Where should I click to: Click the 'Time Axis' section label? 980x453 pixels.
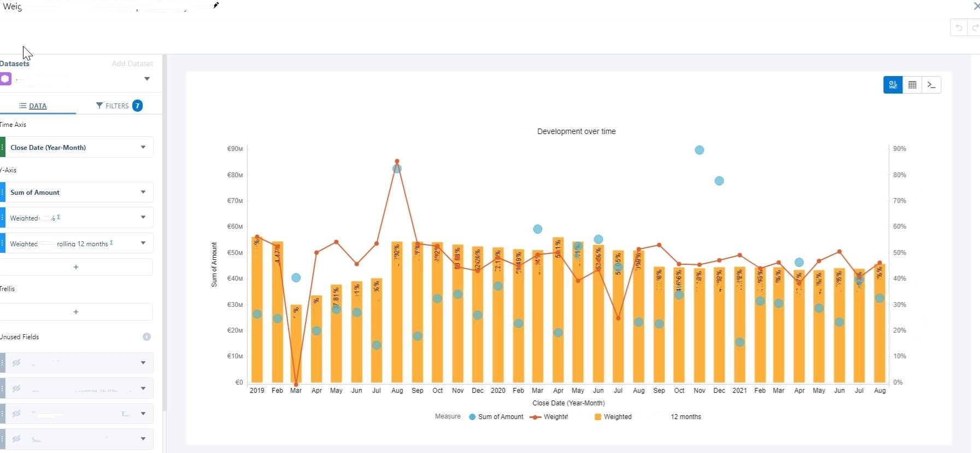pos(13,125)
